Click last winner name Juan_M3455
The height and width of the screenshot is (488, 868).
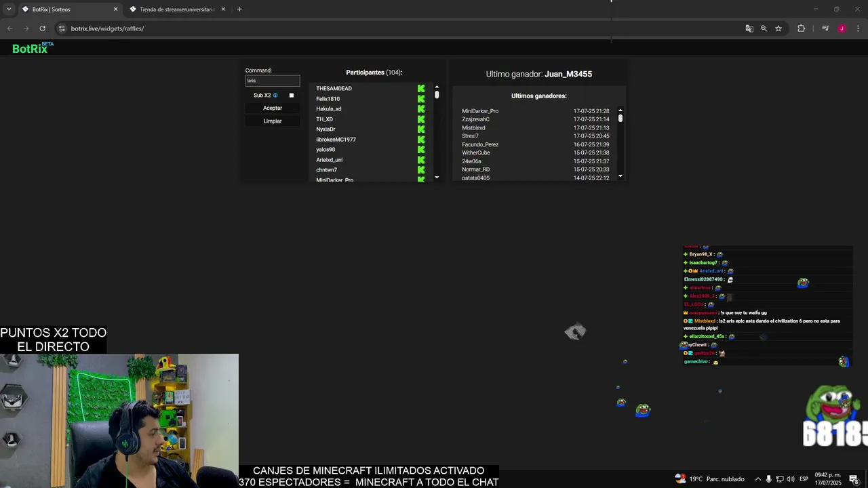point(568,75)
